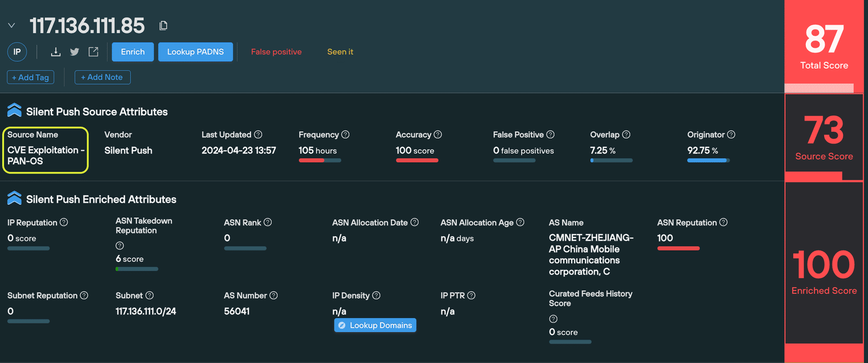Click the 73 Source Score panel
This screenshot has width=868, height=363.
(824, 138)
